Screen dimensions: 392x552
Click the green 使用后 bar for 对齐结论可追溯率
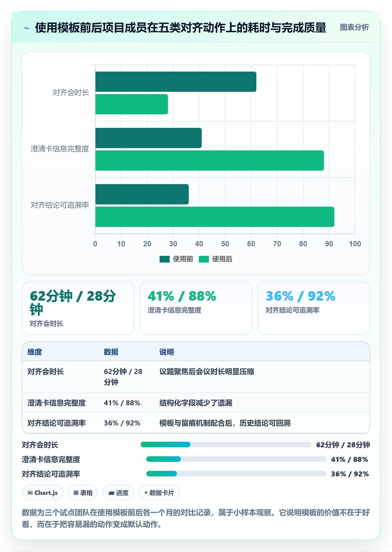[x=215, y=217]
